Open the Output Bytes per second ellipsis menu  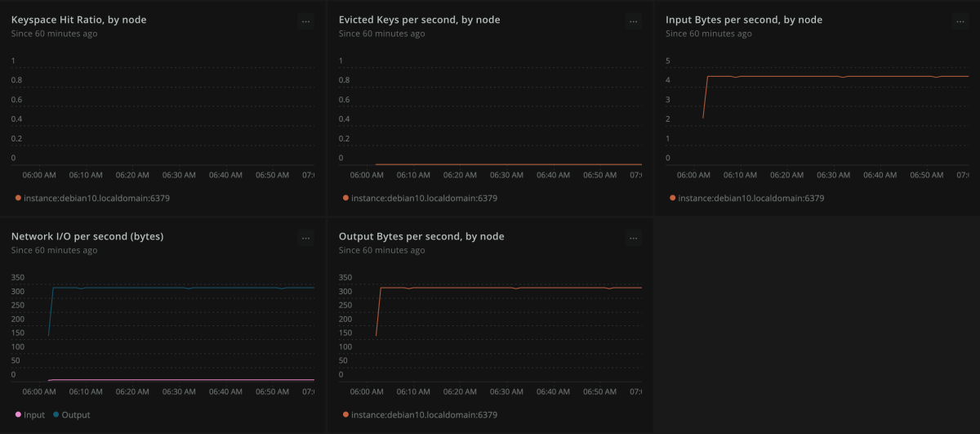pos(634,239)
